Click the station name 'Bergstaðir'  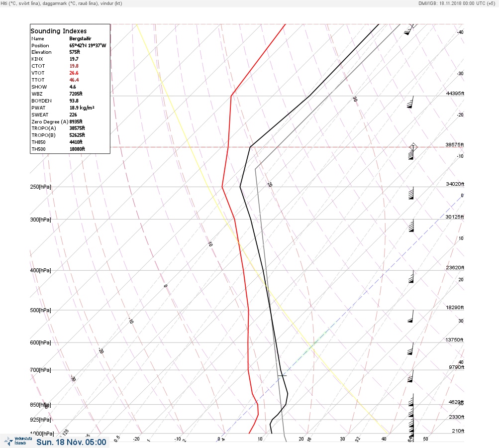tap(80, 38)
